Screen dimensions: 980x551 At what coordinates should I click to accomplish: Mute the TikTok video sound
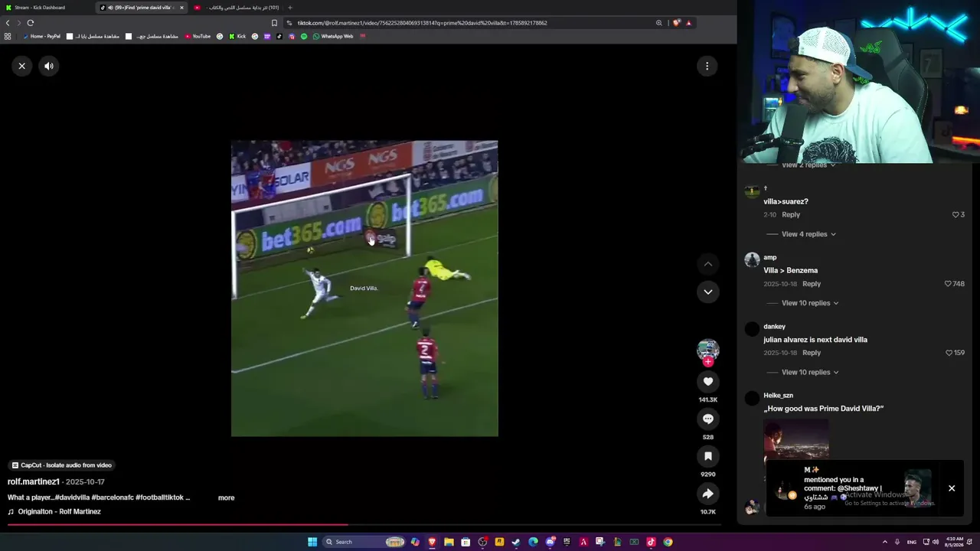pyautogui.click(x=49, y=66)
